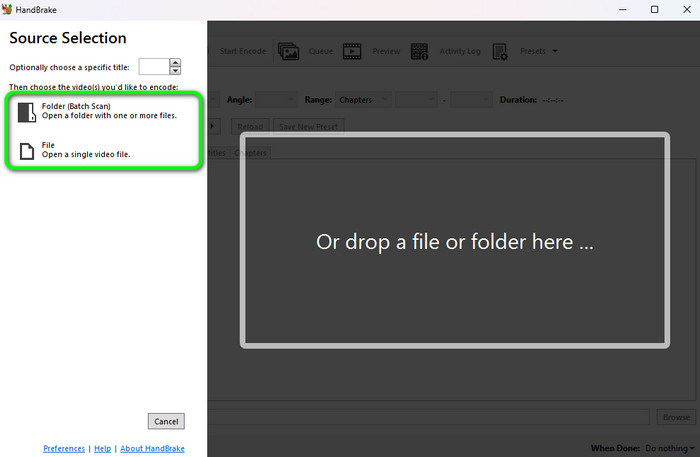Cancel the Source Selection panel
This screenshot has width=700, height=457.
point(166,421)
